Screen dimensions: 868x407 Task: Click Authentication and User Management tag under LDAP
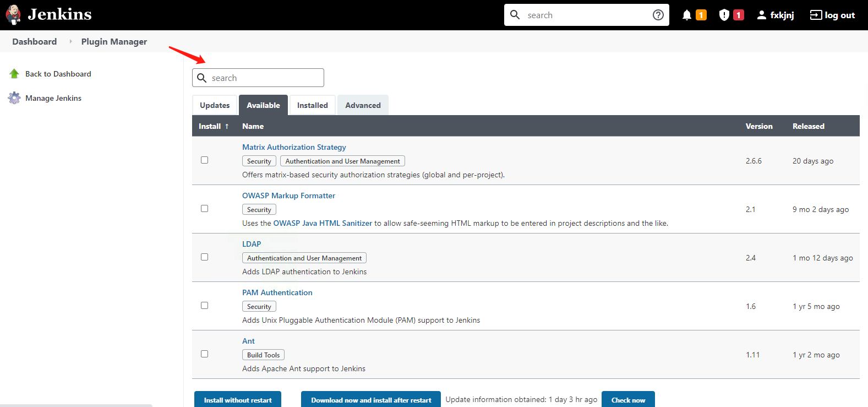coord(304,258)
